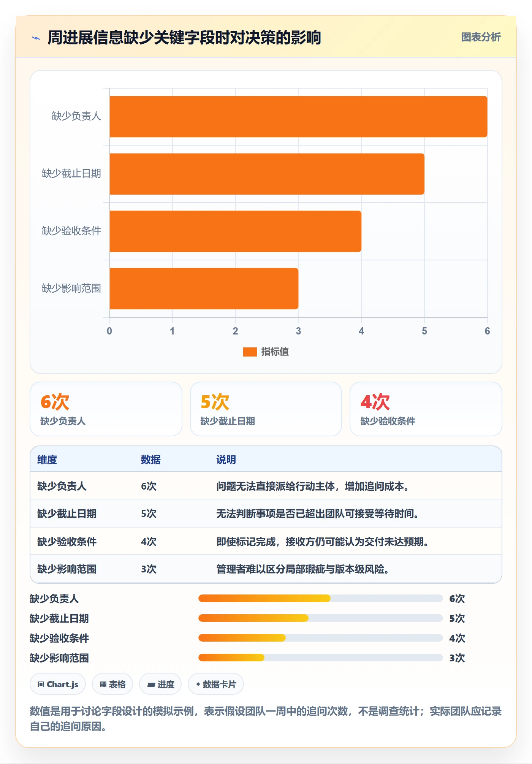Select the 6次 缺少负责人 data card
The width and height of the screenshot is (532, 764).
click(106, 409)
